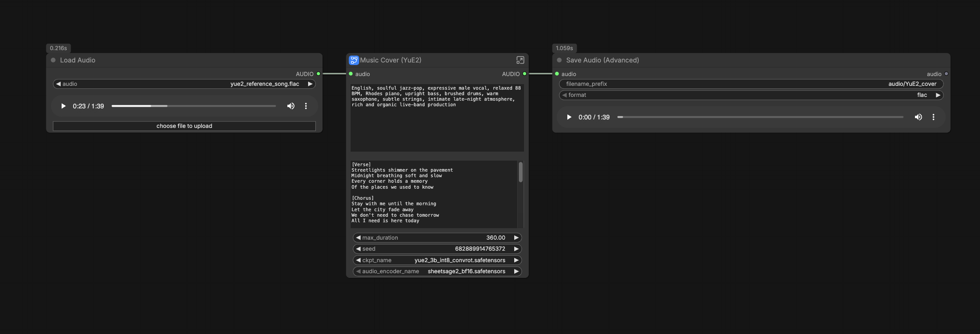Open more options in Save Audio player
980x334 pixels.
933,117
